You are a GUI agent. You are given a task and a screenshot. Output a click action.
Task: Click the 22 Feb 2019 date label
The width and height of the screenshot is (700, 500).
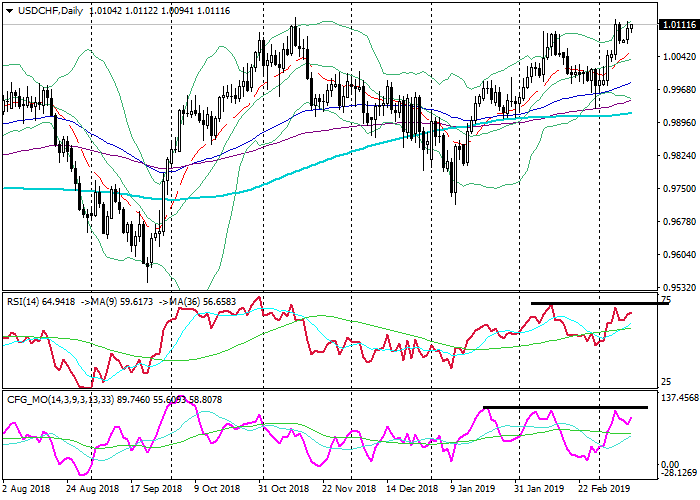(x=604, y=489)
